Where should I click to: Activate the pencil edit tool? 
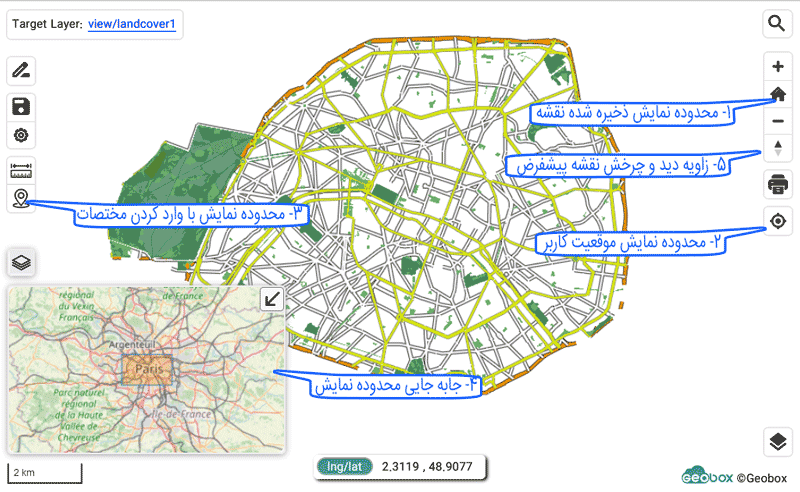(x=21, y=71)
